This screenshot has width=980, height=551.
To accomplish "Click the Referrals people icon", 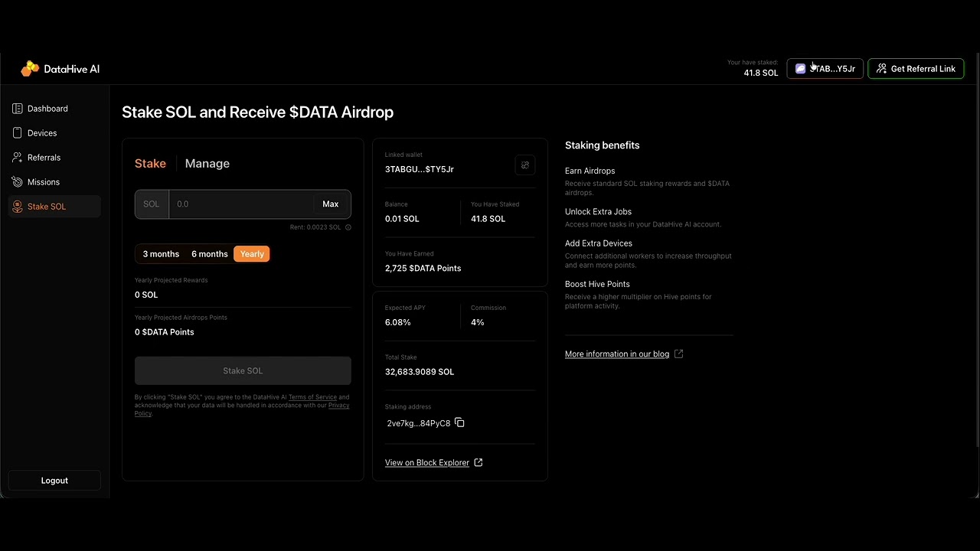I will pos(18,158).
